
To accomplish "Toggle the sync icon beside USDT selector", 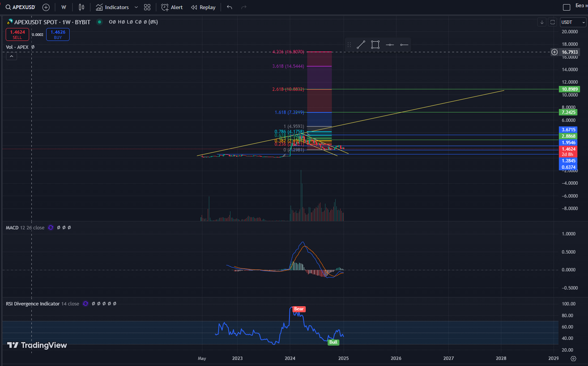I will click(553, 22).
